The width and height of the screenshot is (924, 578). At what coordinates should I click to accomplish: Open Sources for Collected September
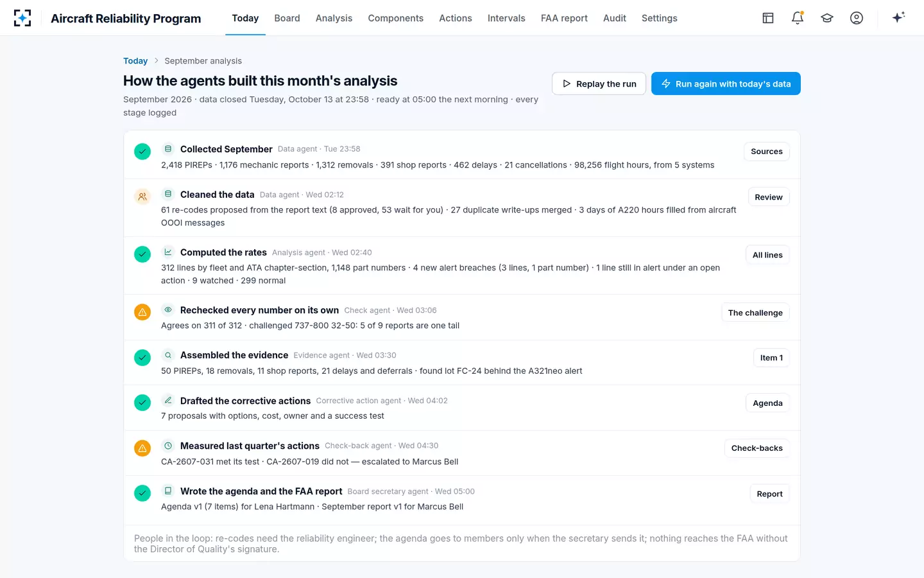point(767,152)
